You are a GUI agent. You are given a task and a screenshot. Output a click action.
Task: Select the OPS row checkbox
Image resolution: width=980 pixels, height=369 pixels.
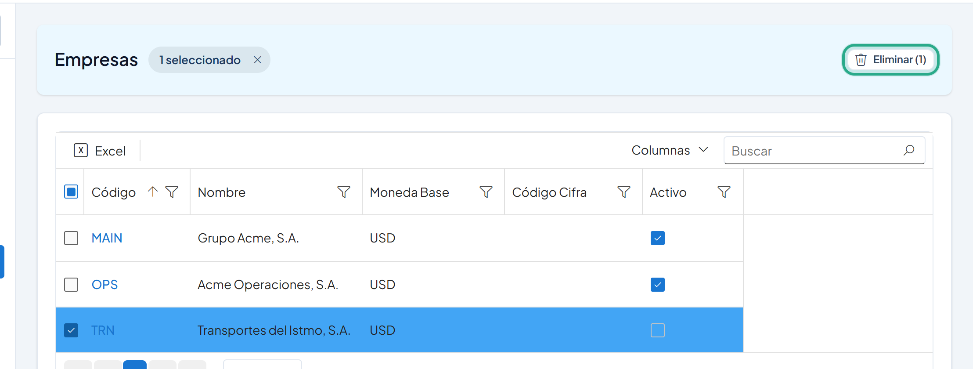(x=71, y=285)
